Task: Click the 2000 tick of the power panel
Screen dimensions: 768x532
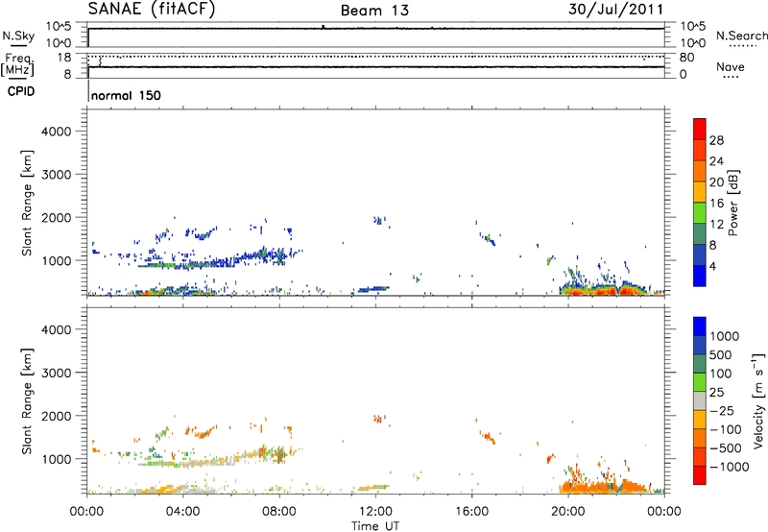Action: click(57, 217)
